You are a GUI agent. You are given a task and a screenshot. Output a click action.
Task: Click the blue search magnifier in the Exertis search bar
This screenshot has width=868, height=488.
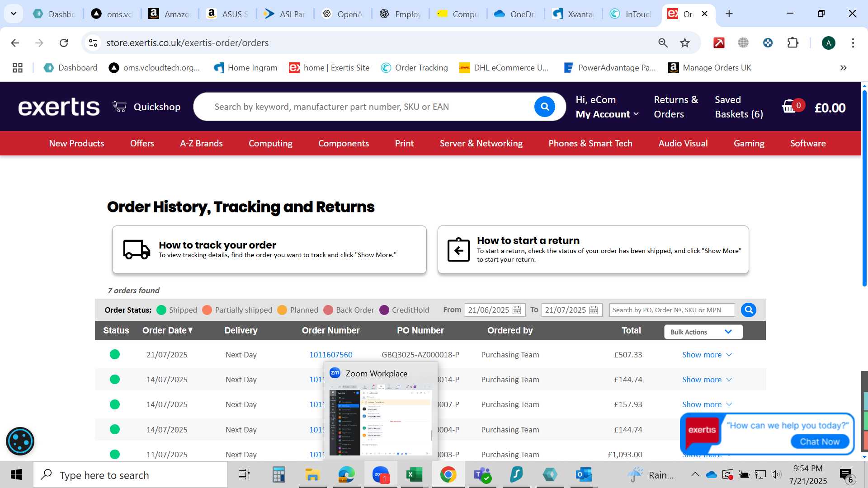click(x=544, y=107)
